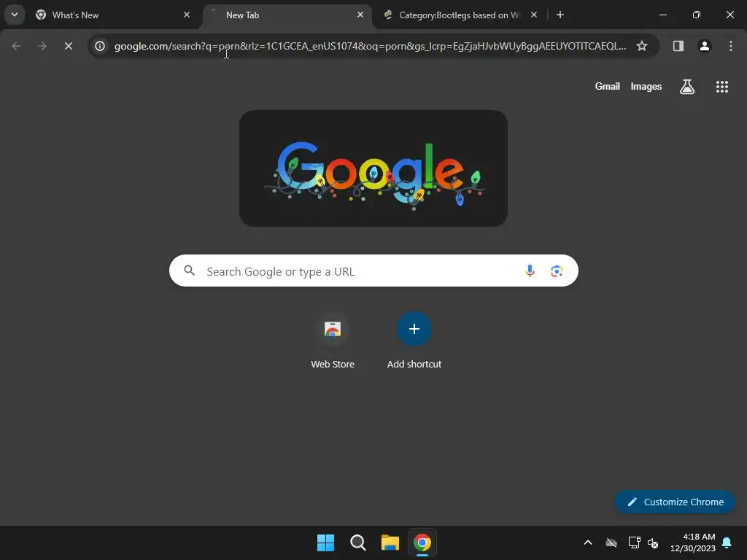Open the OneDrive cloud tray icon
The height and width of the screenshot is (560, 747).
pyautogui.click(x=611, y=542)
